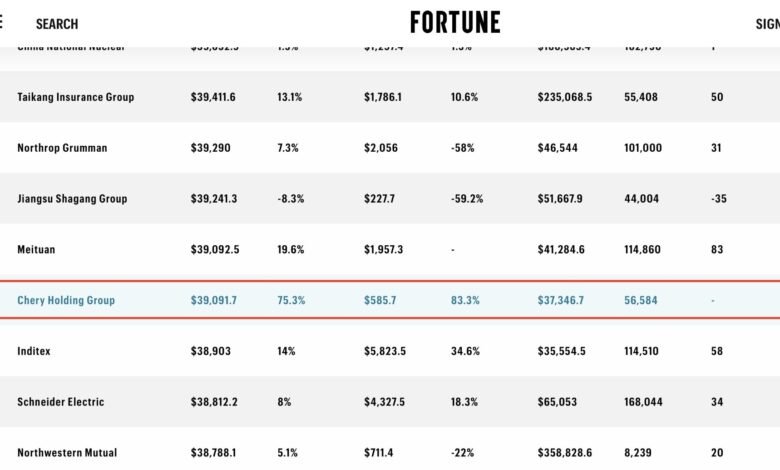Screen dimensions: 780x470
Task: Click Taikang assets value $235,068.5
Action: pos(565,97)
